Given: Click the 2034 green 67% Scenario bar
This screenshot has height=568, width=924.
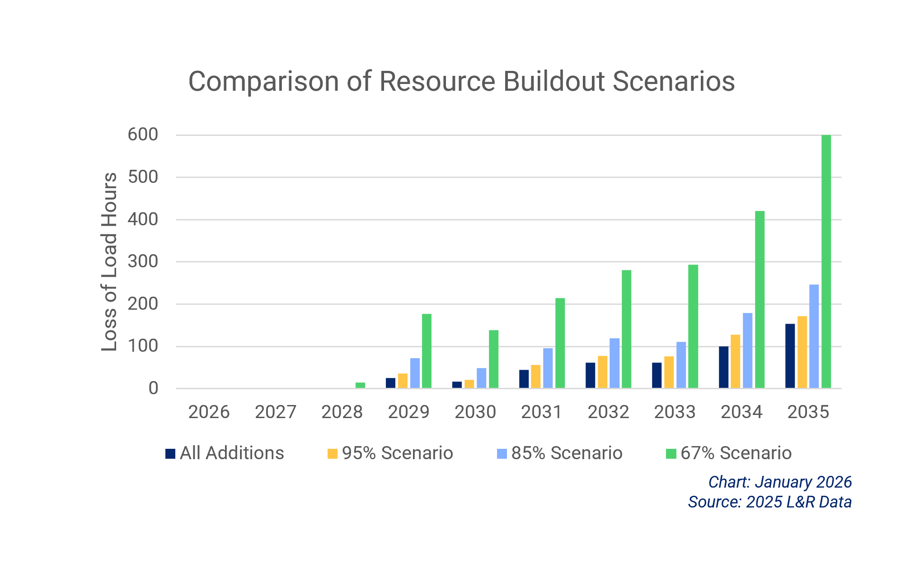Looking at the screenshot, I should pos(760,300).
